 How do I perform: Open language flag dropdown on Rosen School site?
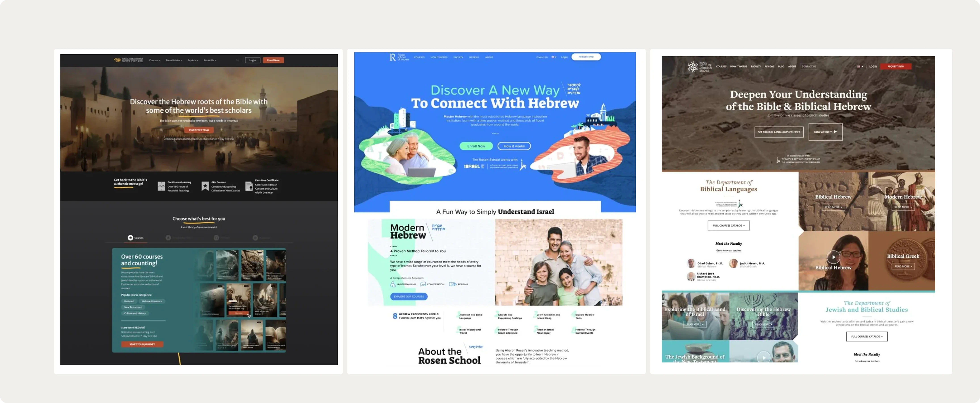click(x=554, y=57)
